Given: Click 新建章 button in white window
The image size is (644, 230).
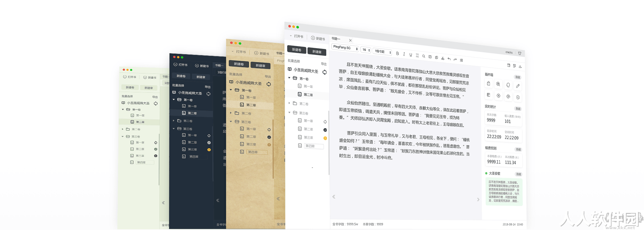Looking at the screenshot, I should point(317,52).
